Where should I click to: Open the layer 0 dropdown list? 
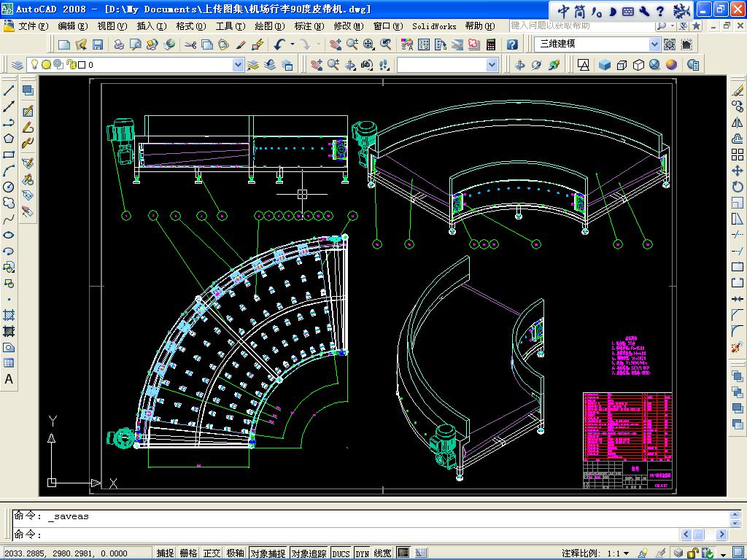click(238, 65)
